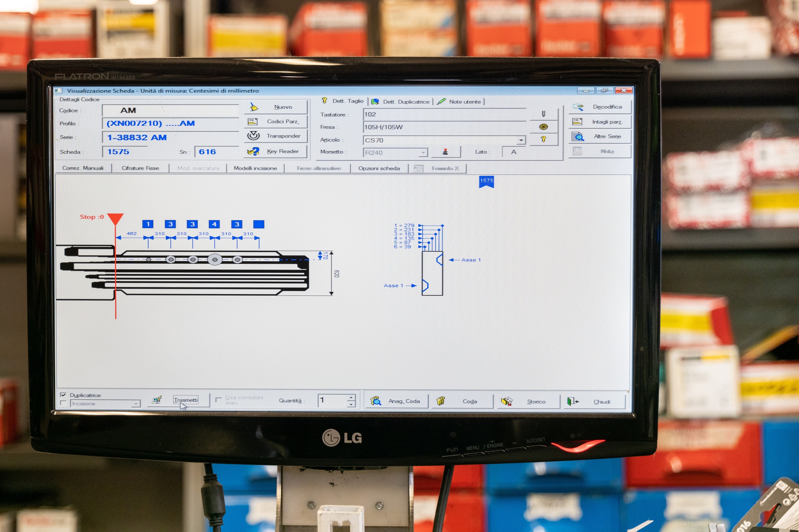Increase Quantità with up stepper
This screenshot has height=532, width=799.
pos(351,397)
